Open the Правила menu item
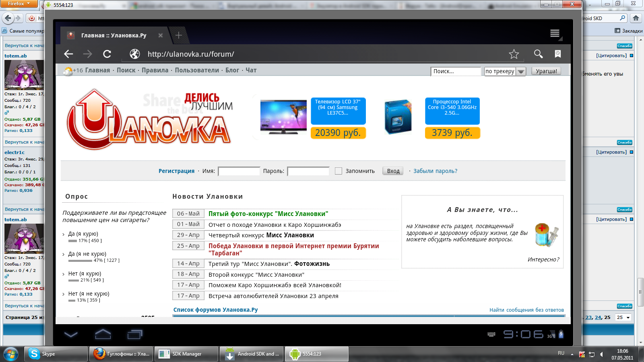The width and height of the screenshot is (644, 362). [155, 70]
